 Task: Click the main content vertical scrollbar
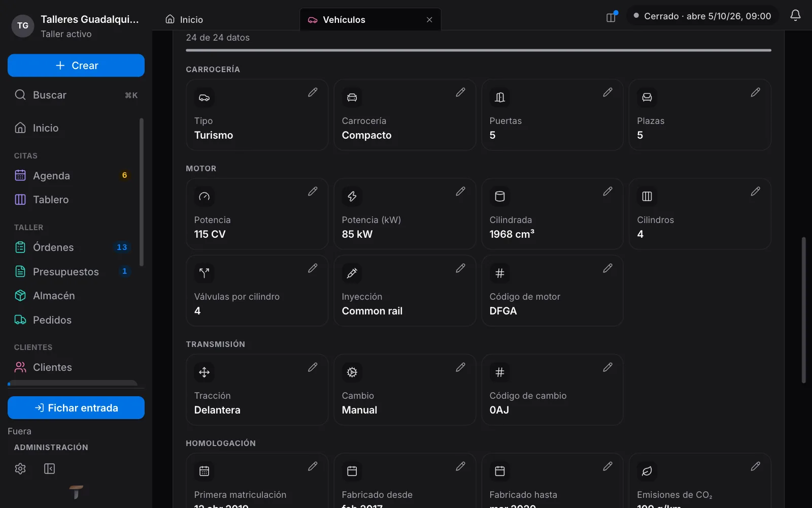(803, 310)
